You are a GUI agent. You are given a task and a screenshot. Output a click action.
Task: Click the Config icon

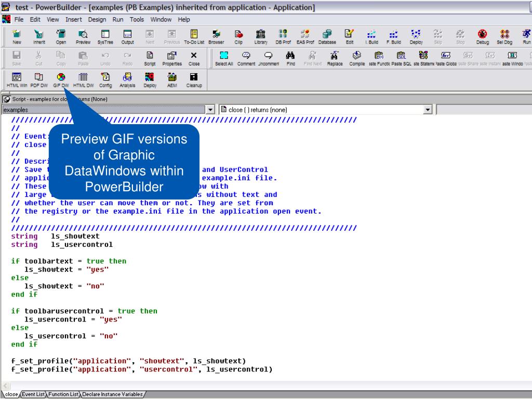click(x=105, y=80)
